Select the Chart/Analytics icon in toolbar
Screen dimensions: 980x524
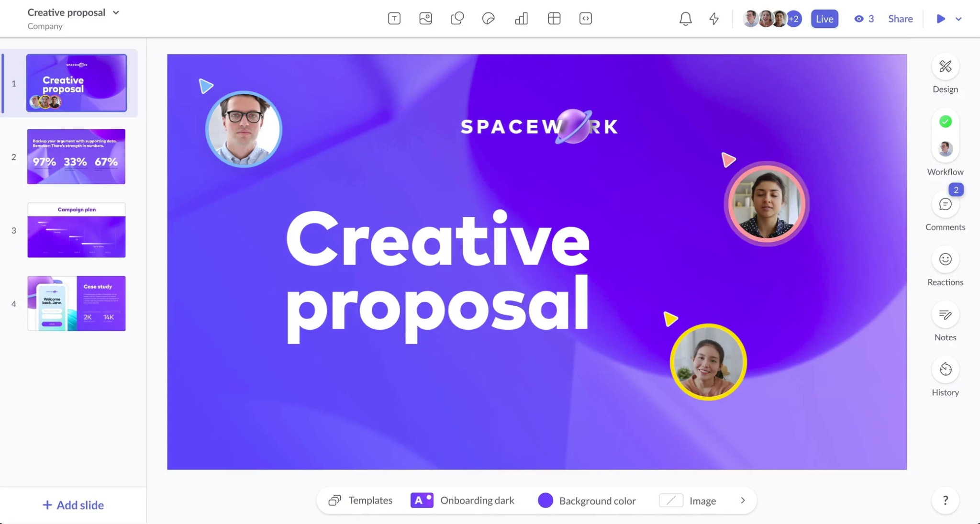[522, 18]
